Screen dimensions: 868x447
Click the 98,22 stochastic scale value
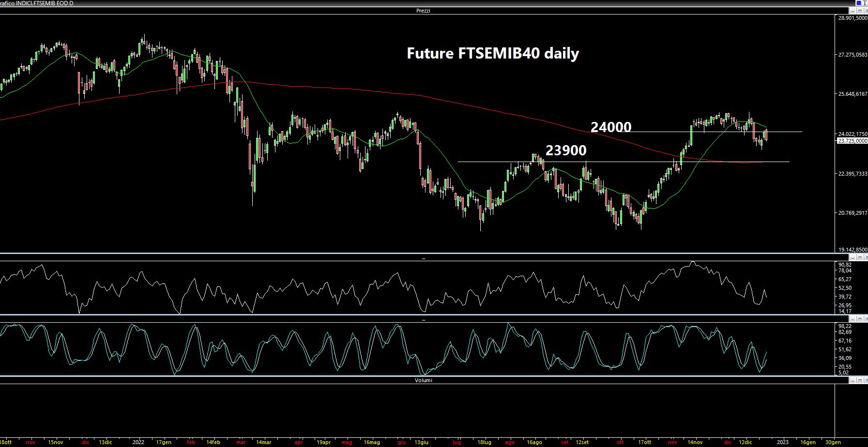point(845,326)
